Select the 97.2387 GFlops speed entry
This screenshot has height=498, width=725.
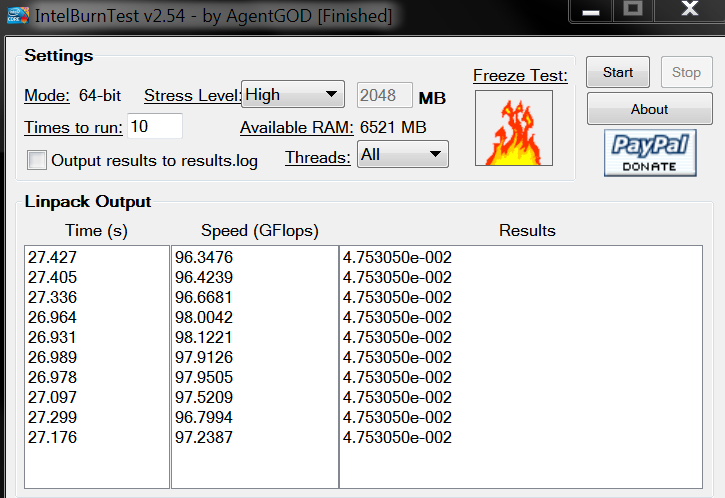pyautogui.click(x=205, y=438)
